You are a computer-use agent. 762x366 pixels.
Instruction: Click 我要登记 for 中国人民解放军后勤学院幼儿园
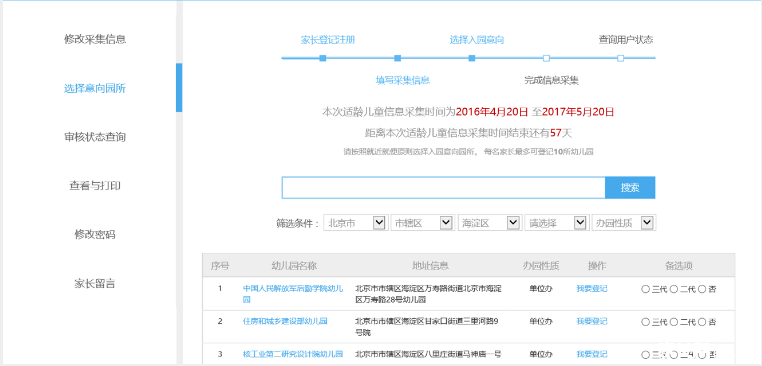coord(591,289)
